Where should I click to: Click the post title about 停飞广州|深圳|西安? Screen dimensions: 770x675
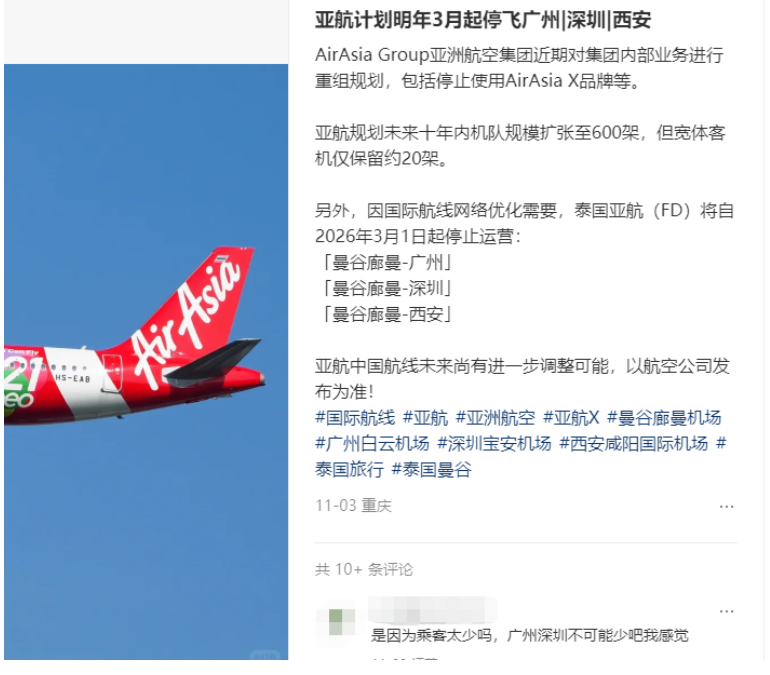click(483, 20)
